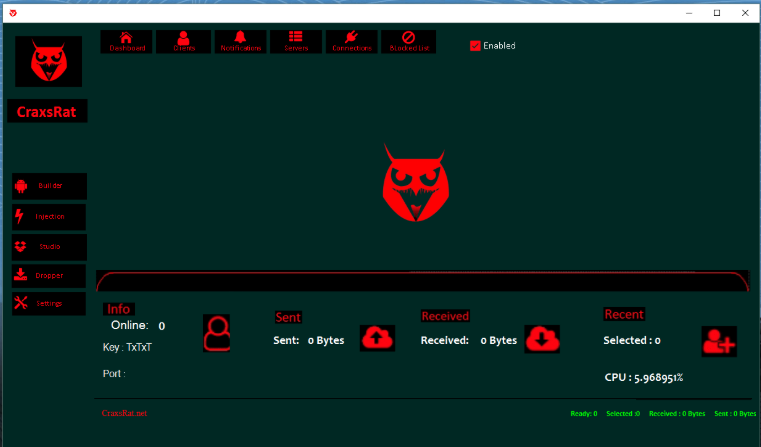
Task: Minimize the CraxsRat window
Action: pos(689,13)
